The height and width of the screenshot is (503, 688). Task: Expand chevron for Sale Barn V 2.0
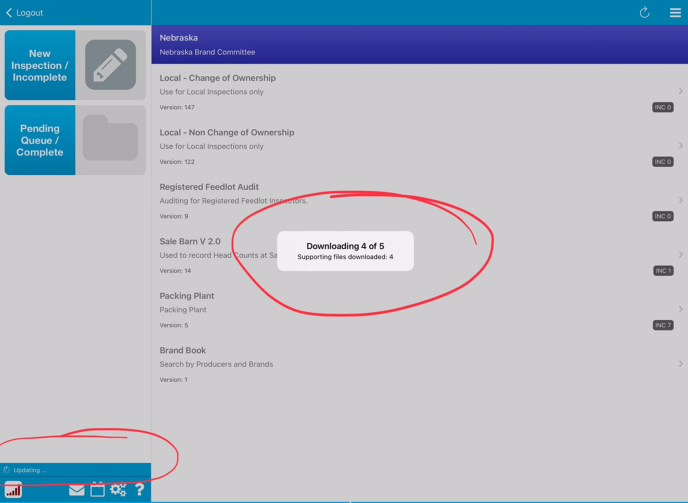pyautogui.click(x=681, y=255)
